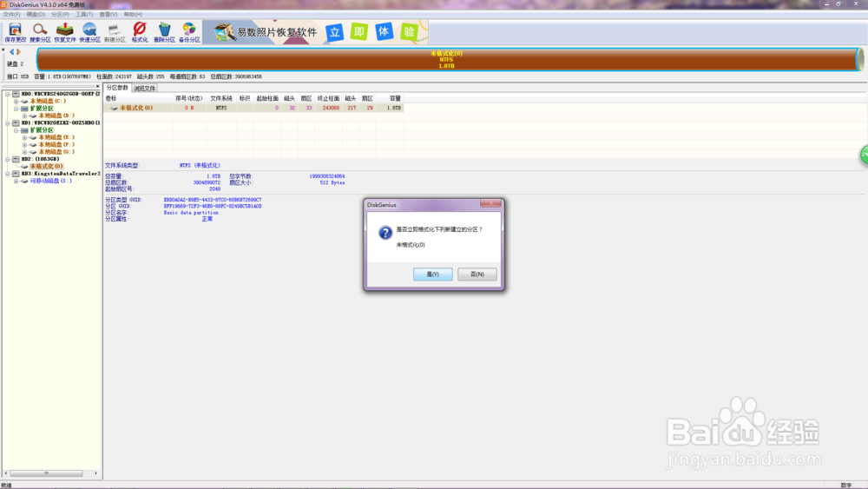Click the green 即 banner tile
The image size is (868, 489).
pos(359,31)
